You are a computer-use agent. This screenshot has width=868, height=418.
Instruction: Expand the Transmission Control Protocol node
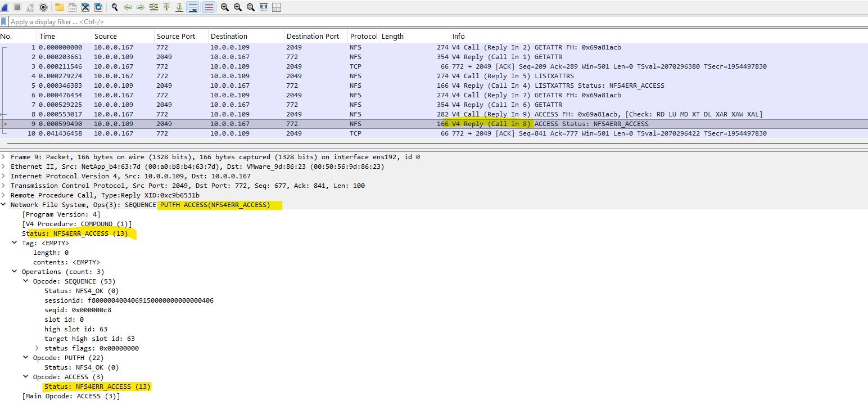tap(4, 186)
